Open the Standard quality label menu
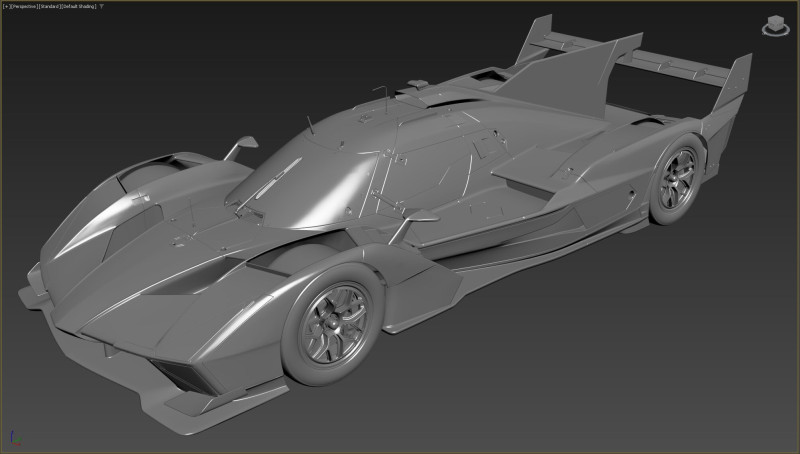 pos(50,7)
